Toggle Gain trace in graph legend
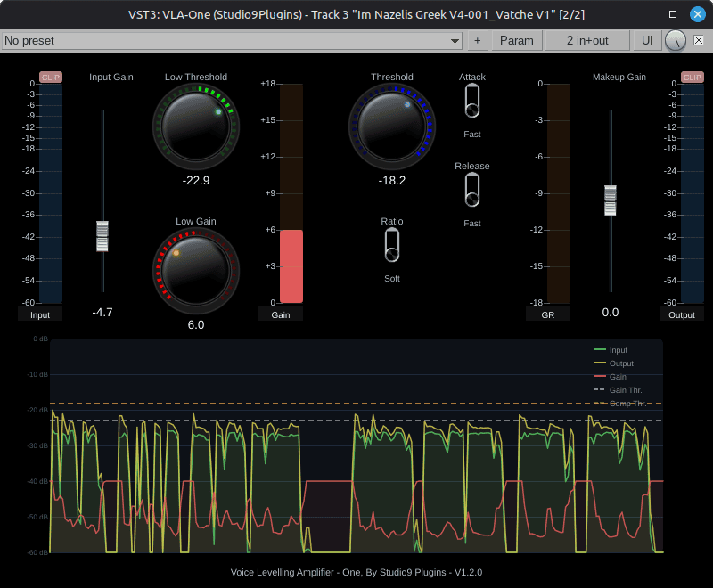The width and height of the screenshot is (713, 588). [x=610, y=377]
